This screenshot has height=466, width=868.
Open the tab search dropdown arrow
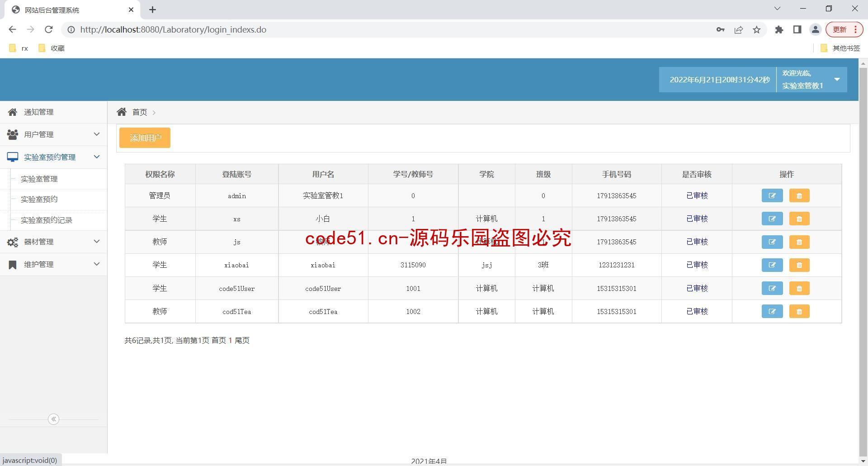coord(777,9)
